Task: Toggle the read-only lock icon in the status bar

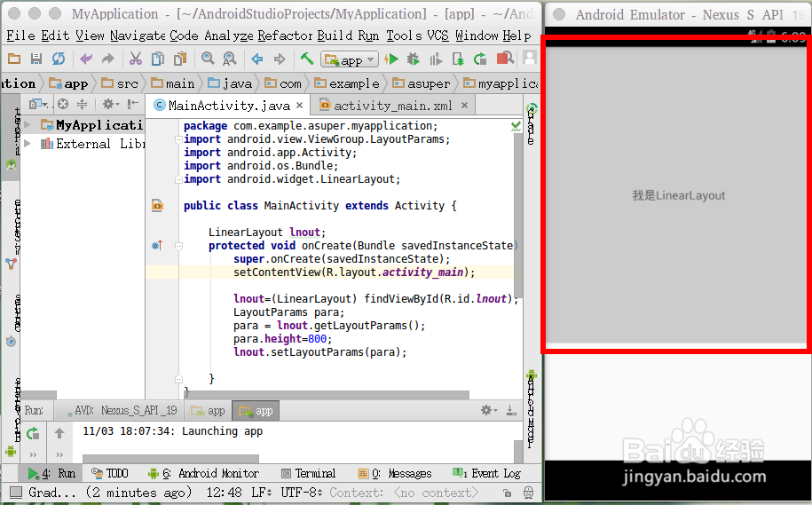Action: (x=507, y=493)
